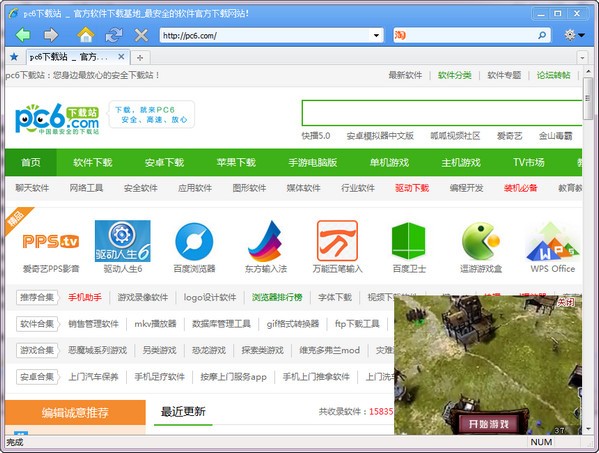Viewport: 599px width, 453px height.
Task: Open the mkv播放器 link
Action: click(155, 324)
